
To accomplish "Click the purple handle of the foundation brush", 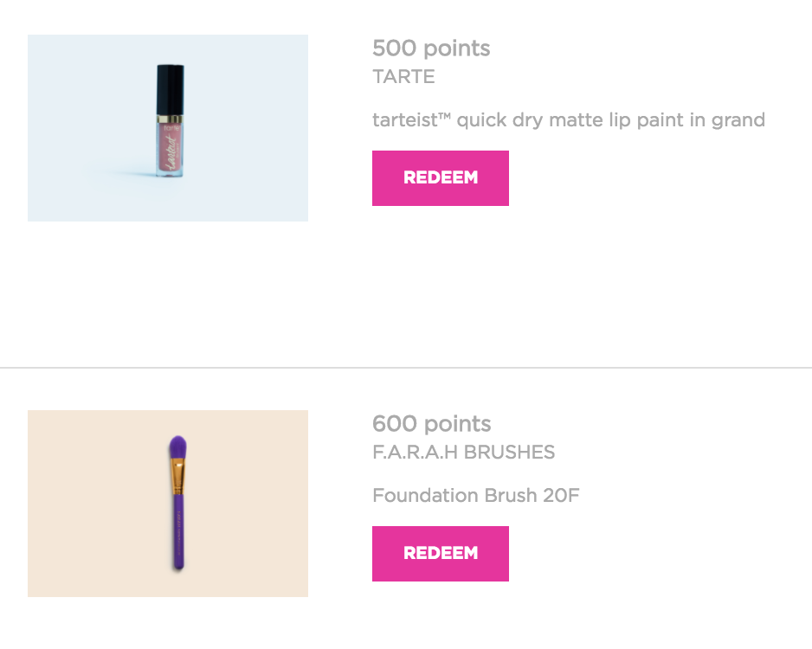I will (x=178, y=531).
